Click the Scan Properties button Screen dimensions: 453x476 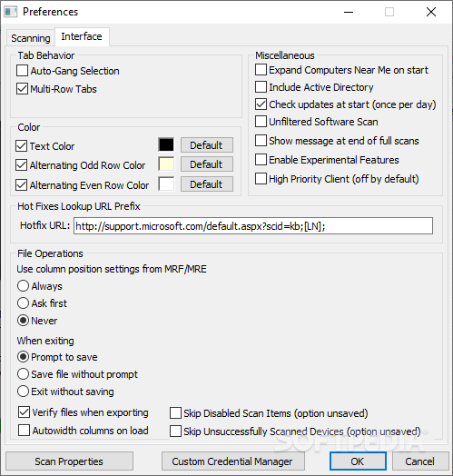69,461
